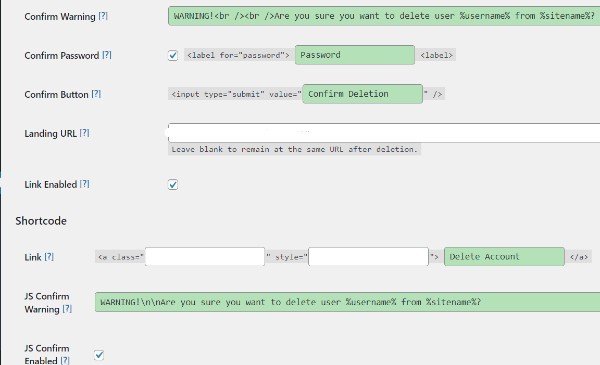The height and width of the screenshot is (365, 600).
Task: Click the JS Confirm Enabled label
Action: (47, 355)
